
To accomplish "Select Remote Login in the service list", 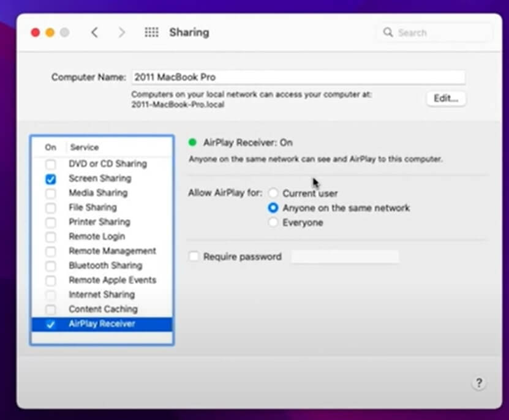I will click(97, 236).
